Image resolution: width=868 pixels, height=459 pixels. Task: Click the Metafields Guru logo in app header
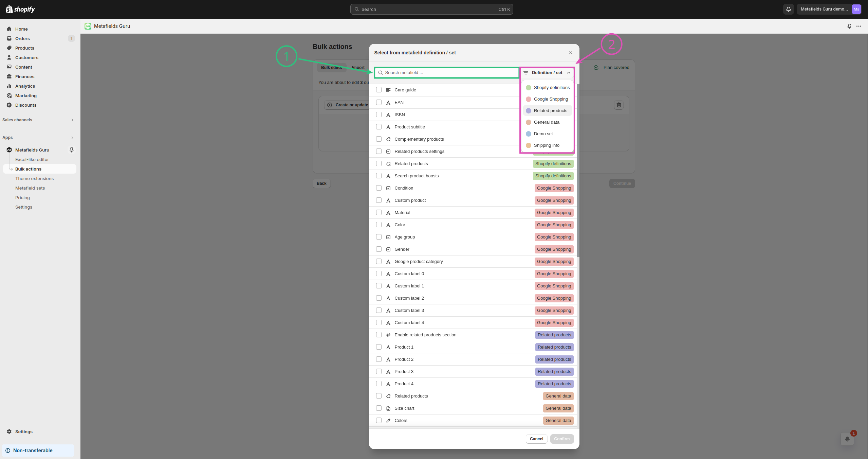[88, 26]
